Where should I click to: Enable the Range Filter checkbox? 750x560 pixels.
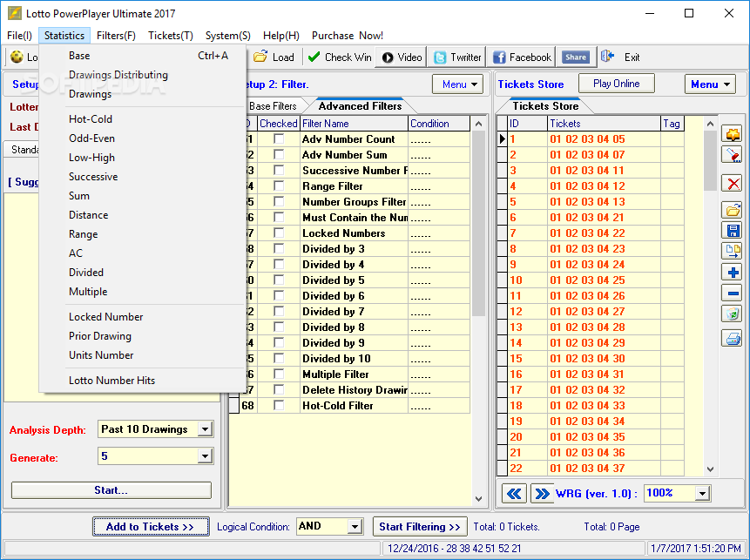click(279, 186)
